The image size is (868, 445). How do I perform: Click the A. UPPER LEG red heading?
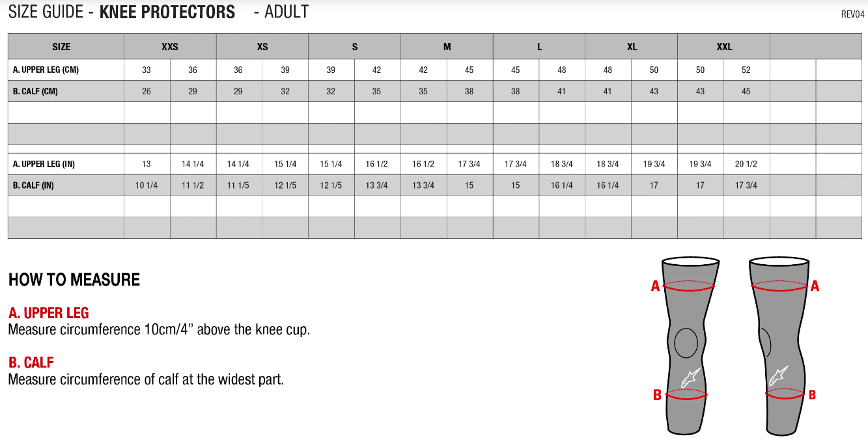tap(49, 313)
